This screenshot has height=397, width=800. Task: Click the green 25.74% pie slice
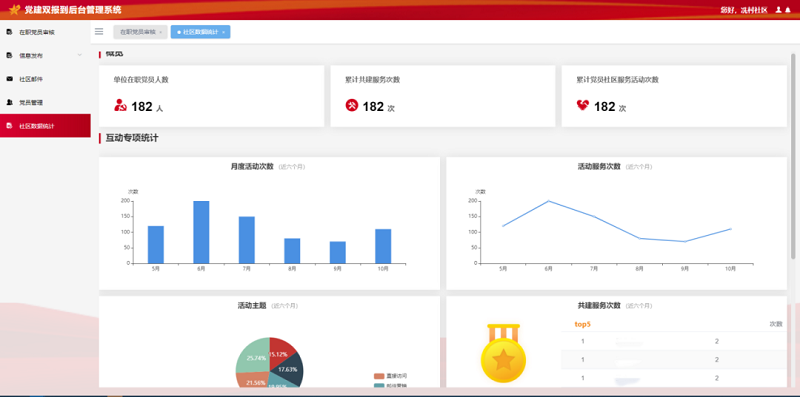coord(252,356)
